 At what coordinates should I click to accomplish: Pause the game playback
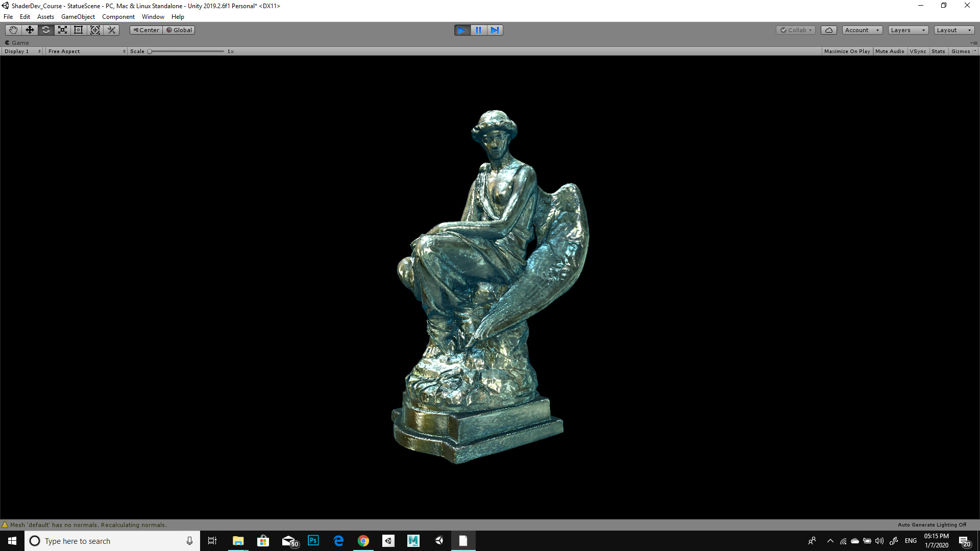[x=478, y=30]
